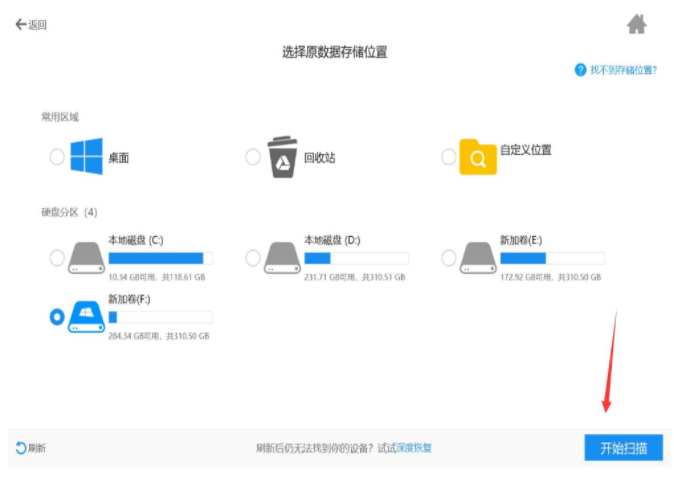Click the New Volume (E:) drive icon
Viewport: 674px width, 481px height.
[x=477, y=259]
